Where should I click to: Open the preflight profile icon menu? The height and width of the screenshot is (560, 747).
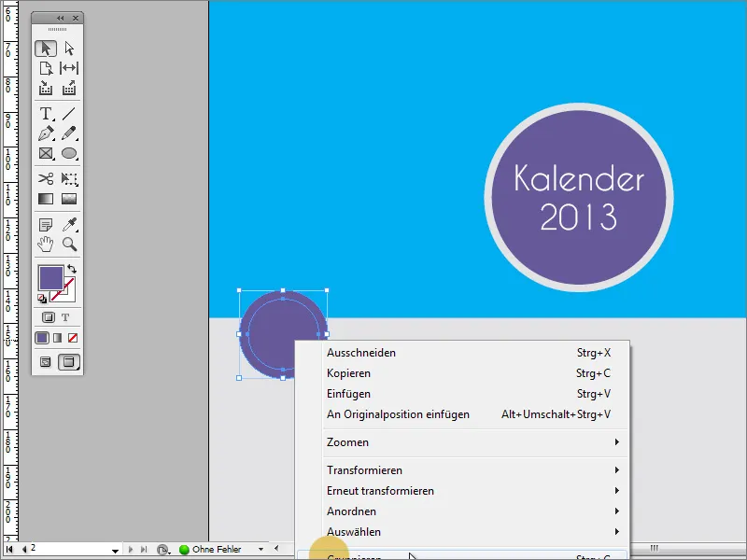[x=164, y=550]
